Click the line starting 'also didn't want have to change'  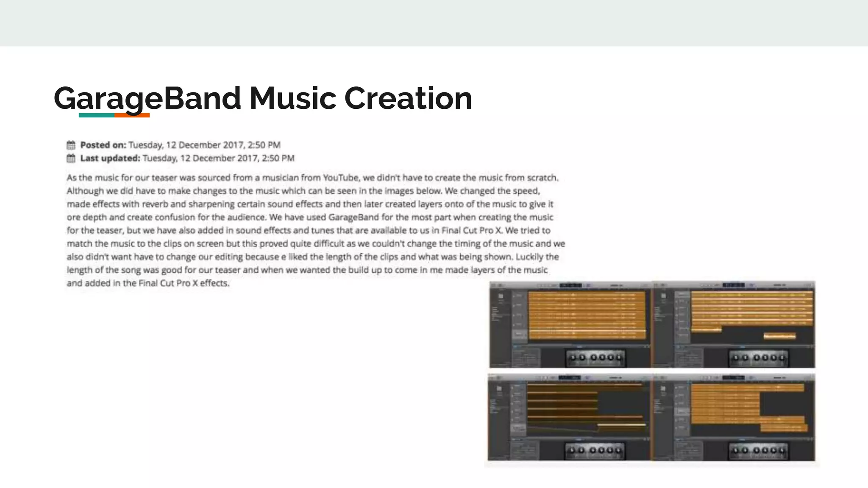click(x=313, y=257)
